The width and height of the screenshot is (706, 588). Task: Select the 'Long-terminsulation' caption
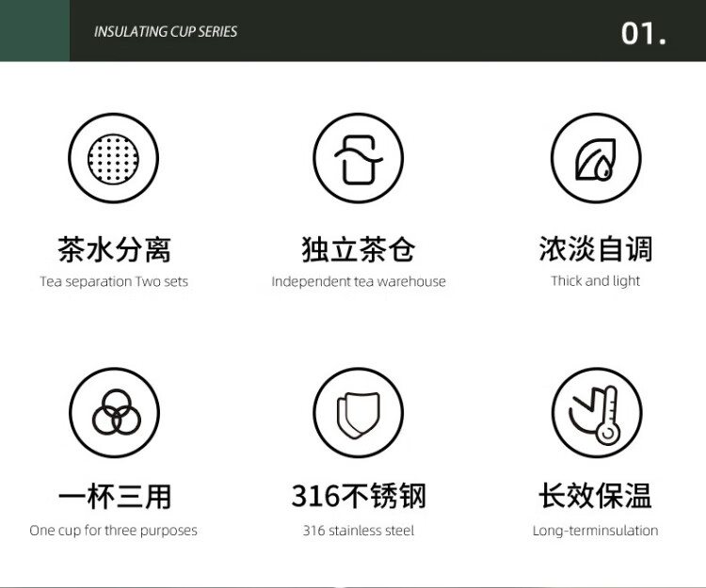pyautogui.click(x=595, y=530)
